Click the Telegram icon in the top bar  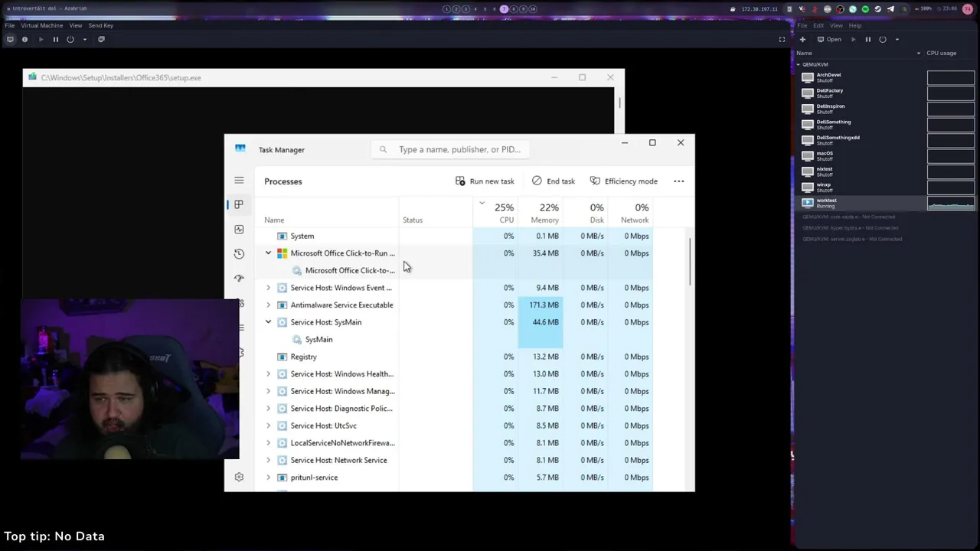890,9
